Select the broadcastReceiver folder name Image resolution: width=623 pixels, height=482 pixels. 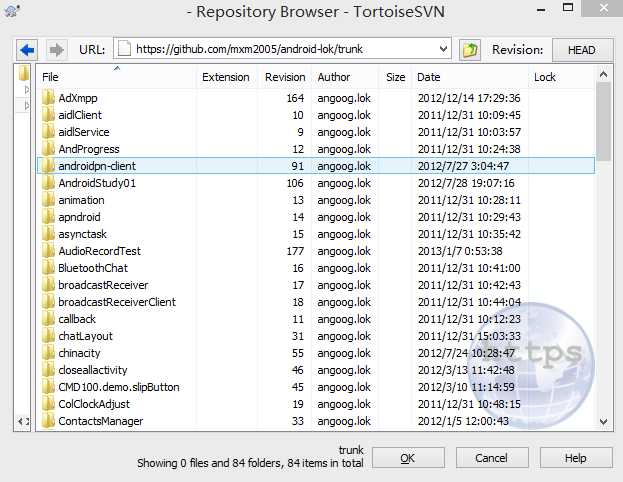click(x=103, y=285)
